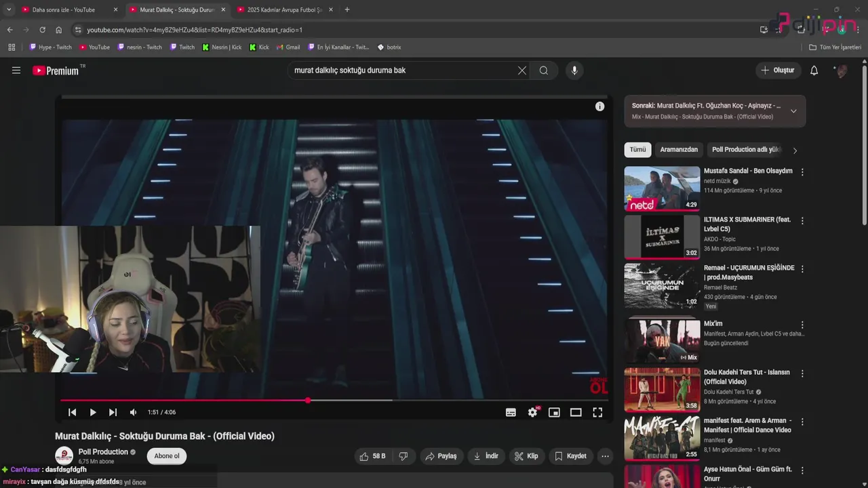The width and height of the screenshot is (868, 488).
Task: Expand the Sonraki mix playlist panel
Action: click(x=793, y=111)
